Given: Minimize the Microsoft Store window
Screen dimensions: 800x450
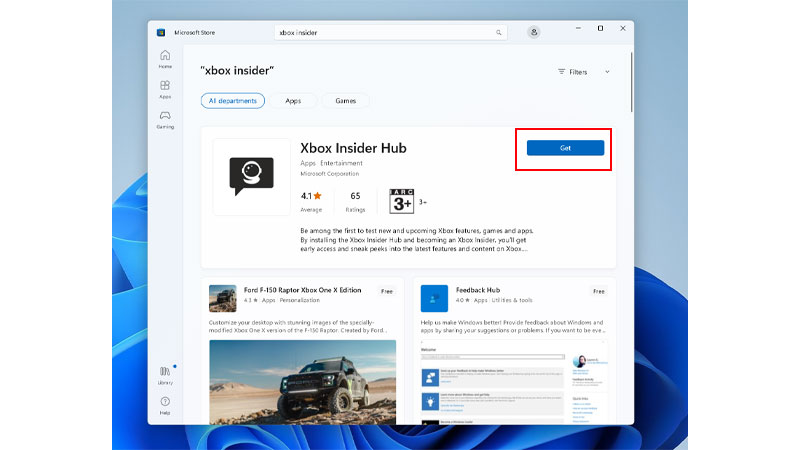Looking at the screenshot, I should pyautogui.click(x=578, y=29).
